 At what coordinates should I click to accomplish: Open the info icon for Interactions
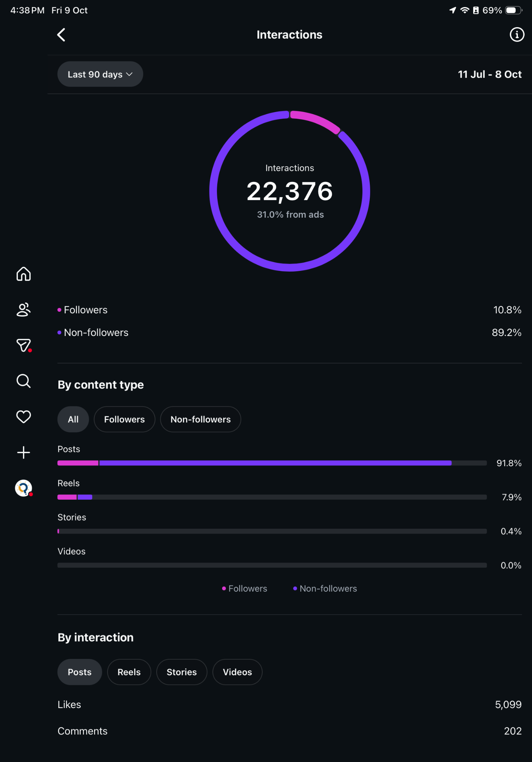[x=517, y=35]
